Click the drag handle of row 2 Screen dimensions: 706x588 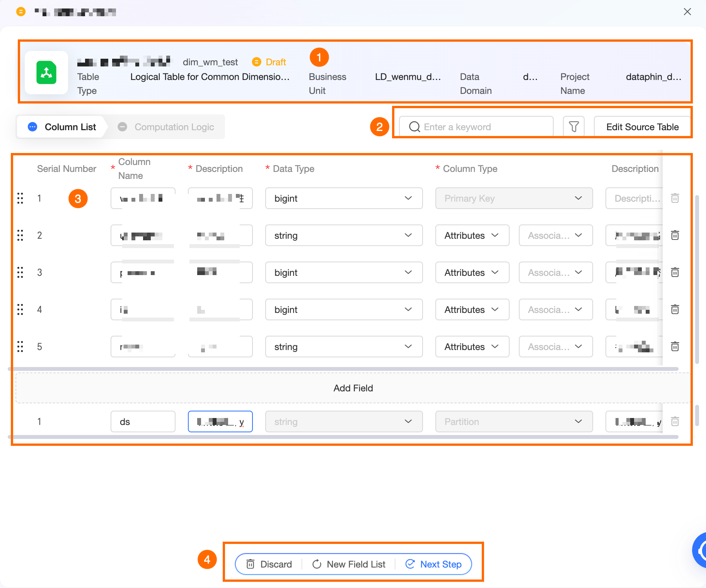coord(20,235)
